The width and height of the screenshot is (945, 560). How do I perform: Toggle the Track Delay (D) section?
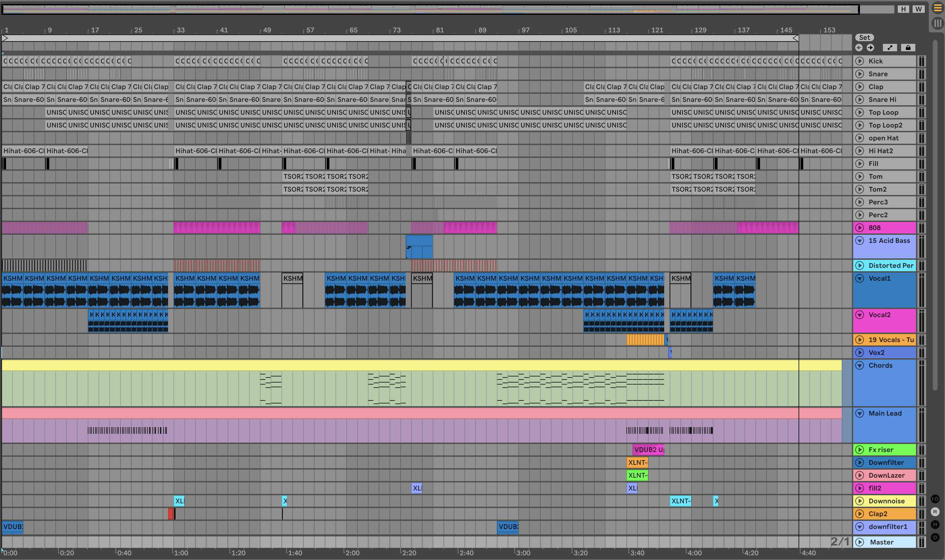[x=935, y=537]
